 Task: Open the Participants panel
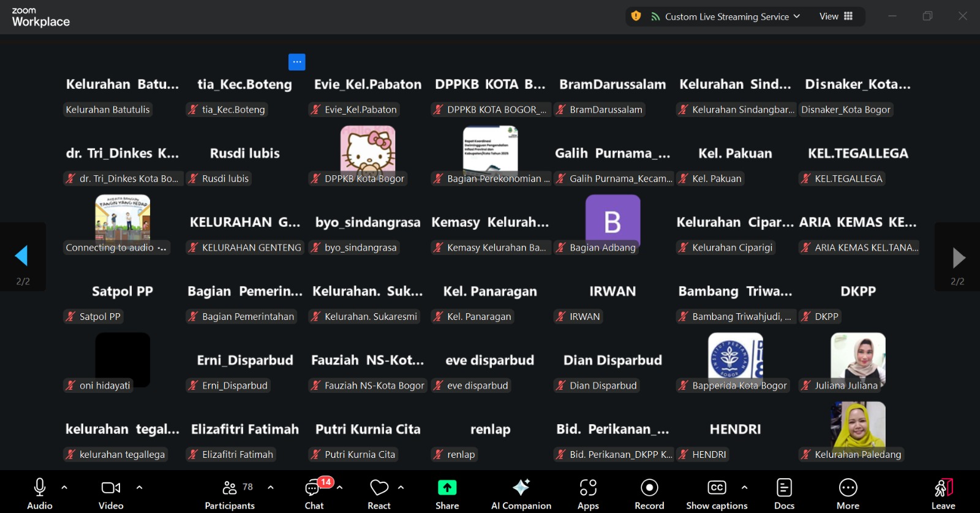pyautogui.click(x=230, y=494)
